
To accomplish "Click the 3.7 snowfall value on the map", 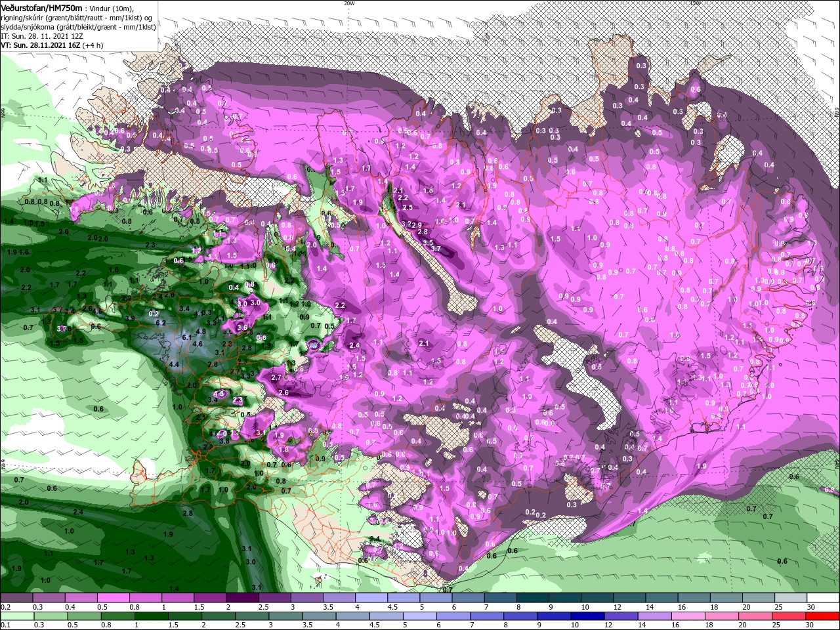I will (x=435, y=249).
